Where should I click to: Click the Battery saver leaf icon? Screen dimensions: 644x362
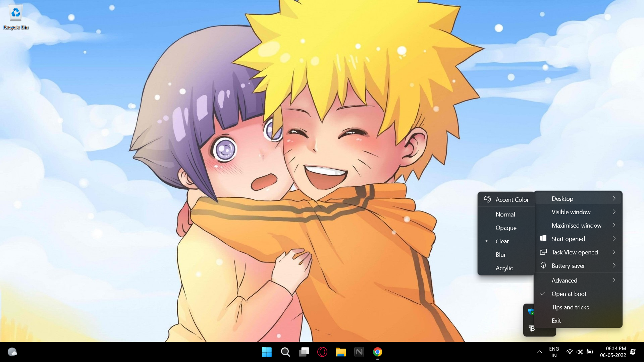(543, 265)
